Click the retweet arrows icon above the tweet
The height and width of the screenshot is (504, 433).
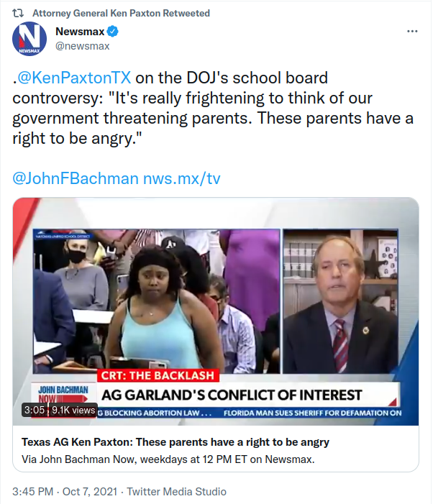pyautogui.click(x=18, y=13)
